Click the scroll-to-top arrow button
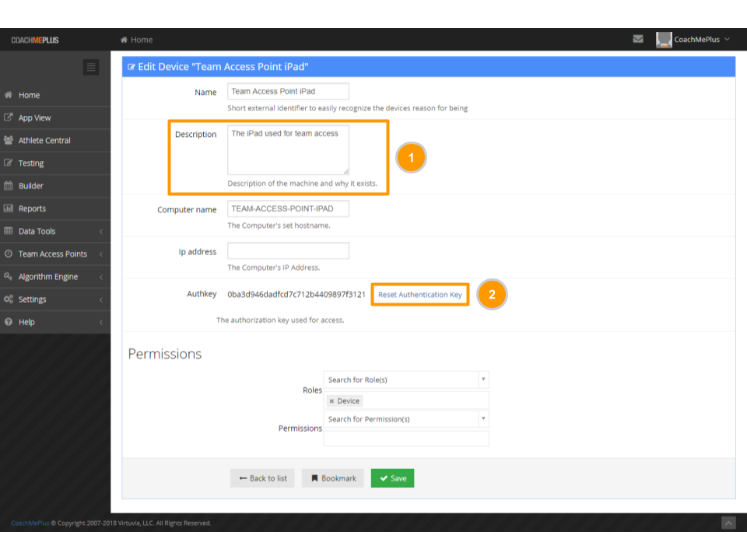Image resolution: width=747 pixels, height=560 pixels. pos(728,523)
